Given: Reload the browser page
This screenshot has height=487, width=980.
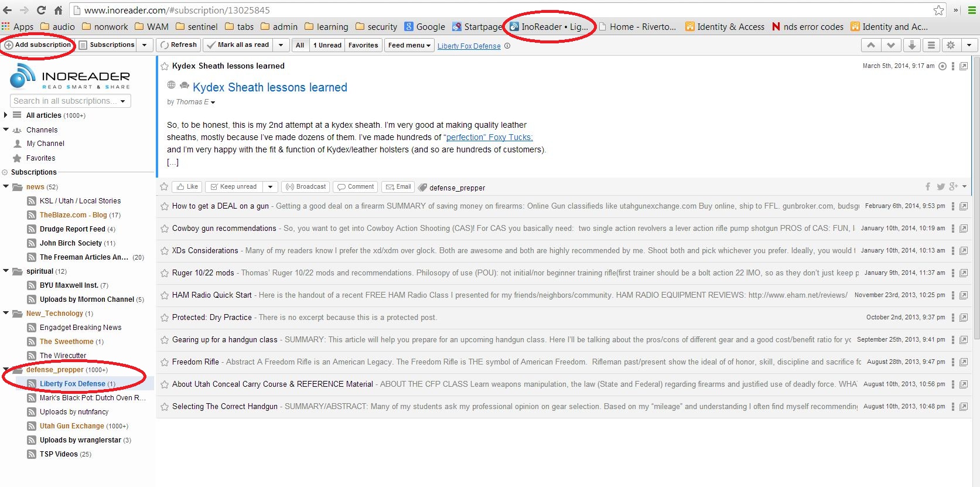Looking at the screenshot, I should pyautogui.click(x=41, y=10).
